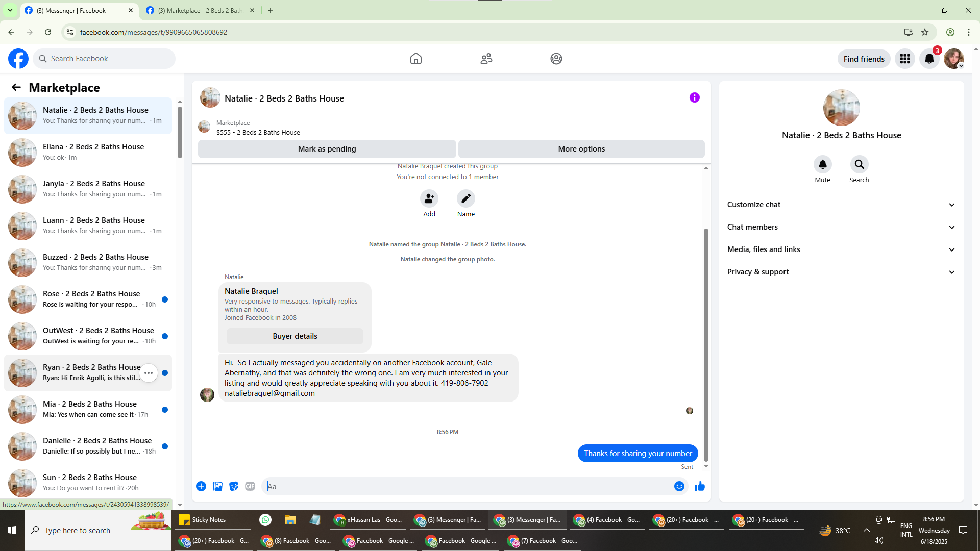Viewport: 980px width, 551px height.
Task: Search in conversation with magnifier icon
Action: 860,164
